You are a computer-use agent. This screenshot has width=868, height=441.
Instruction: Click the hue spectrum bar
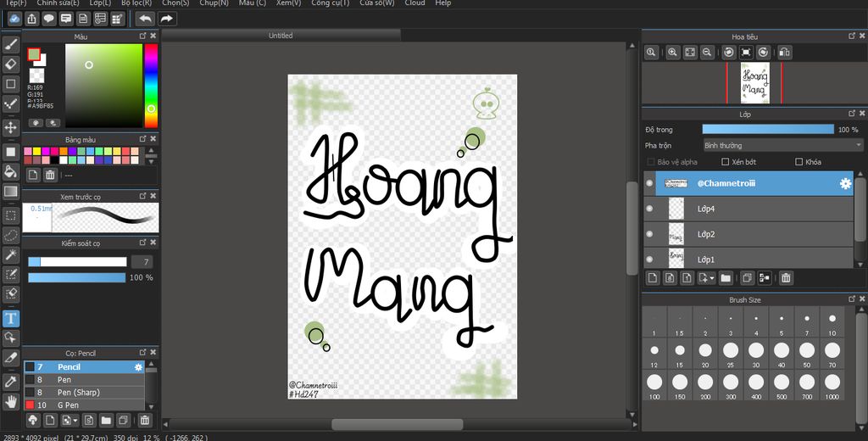tap(151, 86)
